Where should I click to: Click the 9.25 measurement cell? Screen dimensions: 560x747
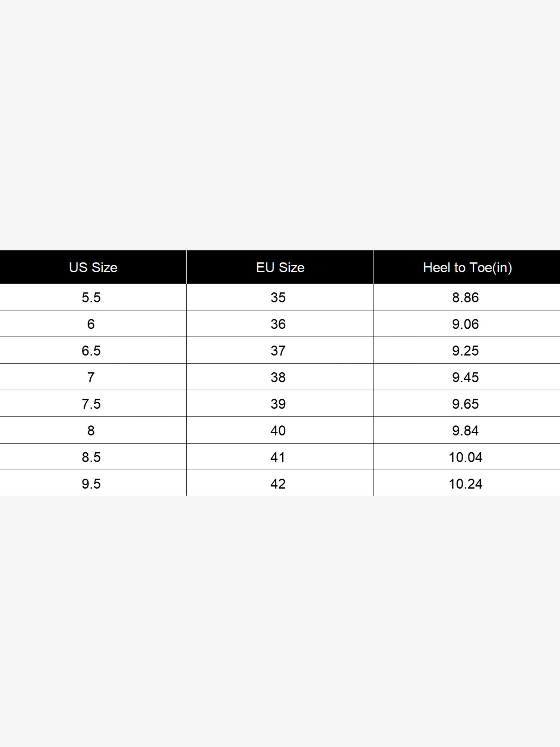click(x=467, y=350)
